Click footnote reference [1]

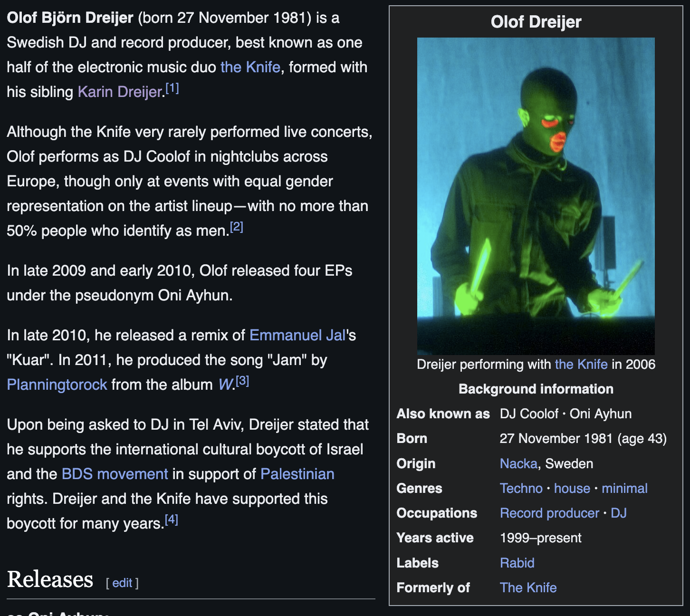(x=172, y=87)
